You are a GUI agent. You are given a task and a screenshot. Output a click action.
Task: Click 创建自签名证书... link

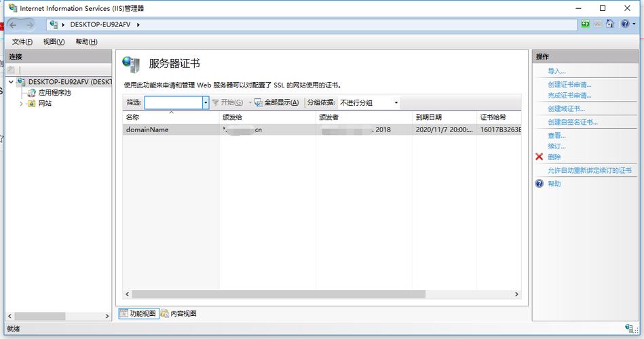[573, 122]
